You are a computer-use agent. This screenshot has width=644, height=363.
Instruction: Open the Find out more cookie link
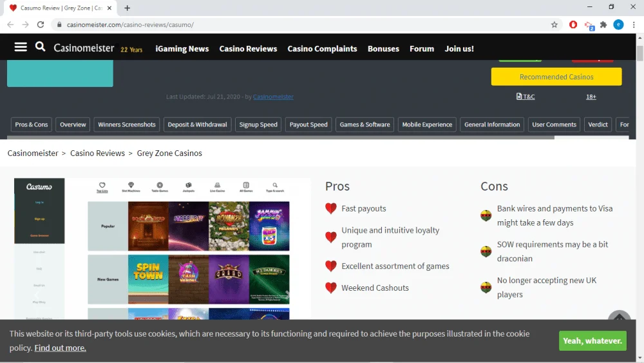(x=60, y=348)
